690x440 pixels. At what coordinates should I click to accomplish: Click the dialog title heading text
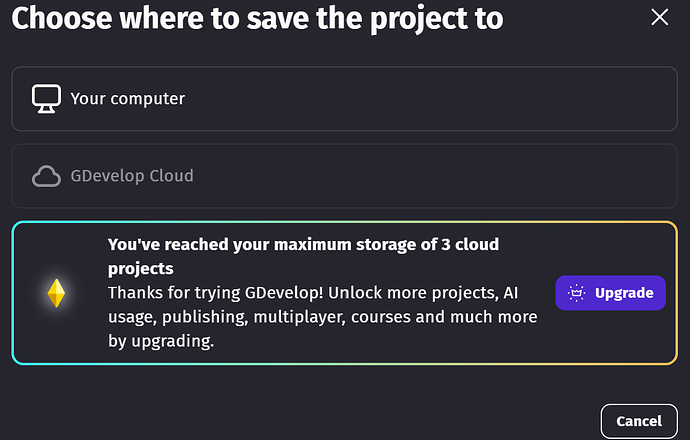[257, 18]
